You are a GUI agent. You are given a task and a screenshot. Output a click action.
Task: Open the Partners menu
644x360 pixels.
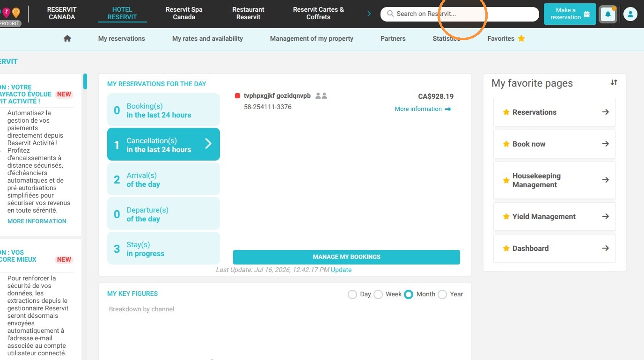pos(393,39)
